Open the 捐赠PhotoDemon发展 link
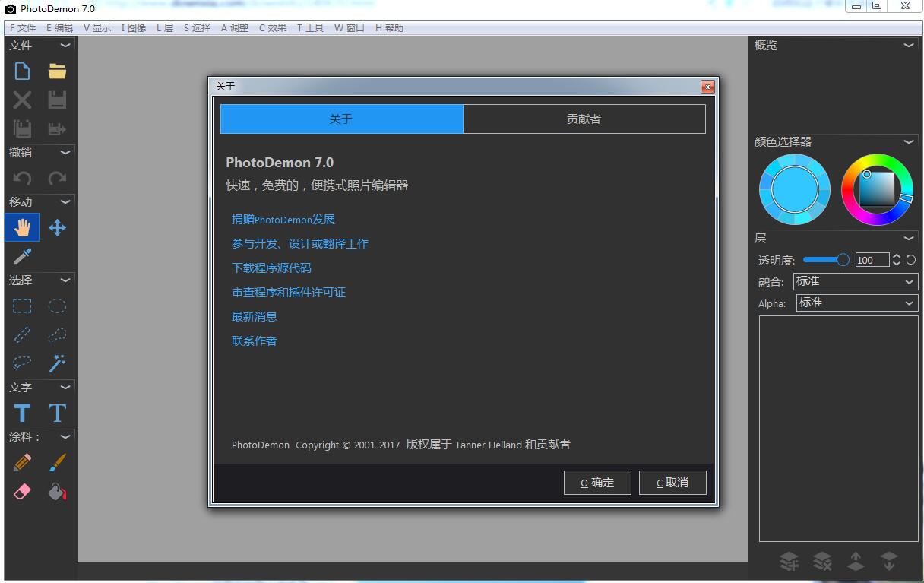The image size is (924, 583). coord(283,220)
